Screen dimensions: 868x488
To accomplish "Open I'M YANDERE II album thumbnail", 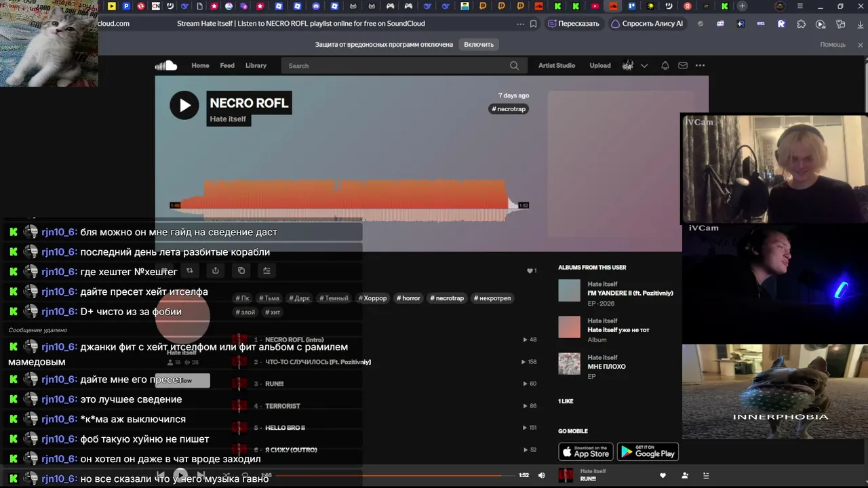I will tap(570, 291).
